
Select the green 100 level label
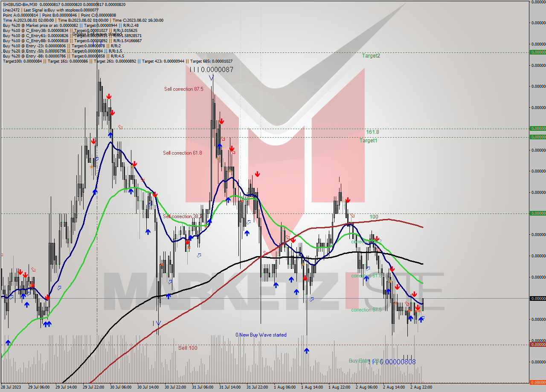(374, 217)
